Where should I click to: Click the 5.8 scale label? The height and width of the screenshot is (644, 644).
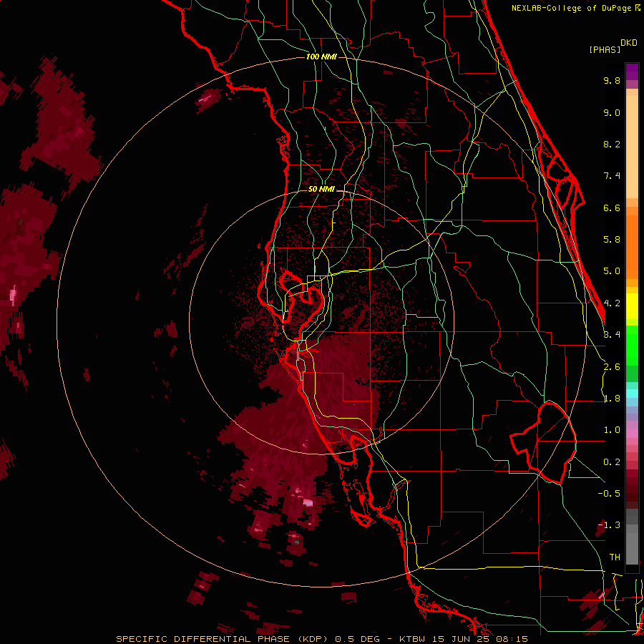pyautogui.click(x=612, y=240)
